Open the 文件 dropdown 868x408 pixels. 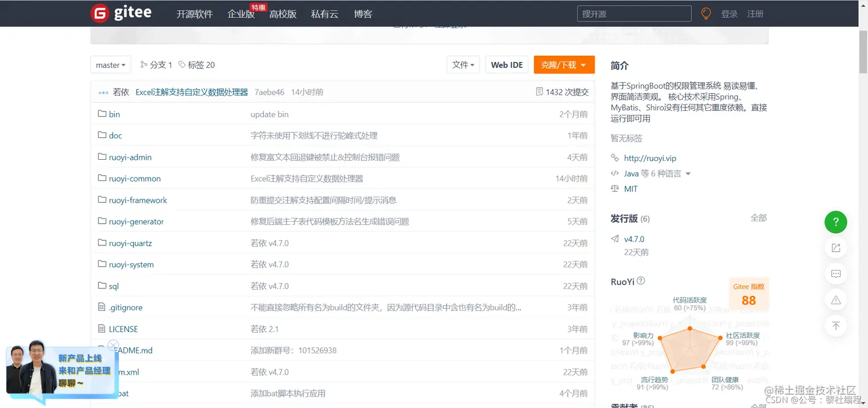pos(463,65)
